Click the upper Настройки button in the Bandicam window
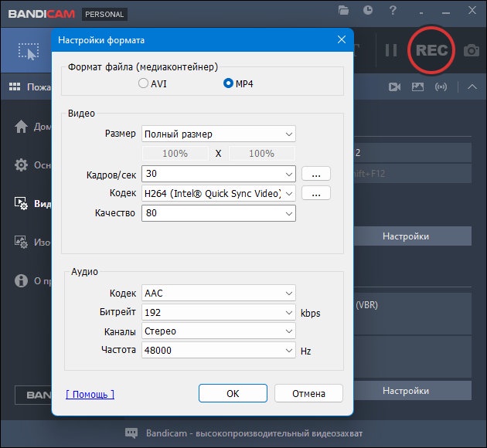Image resolution: width=487 pixels, height=448 pixels. 413,236
